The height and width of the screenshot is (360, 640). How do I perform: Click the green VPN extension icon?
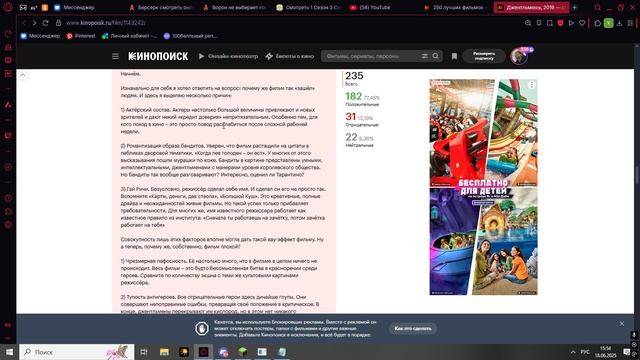point(608,23)
